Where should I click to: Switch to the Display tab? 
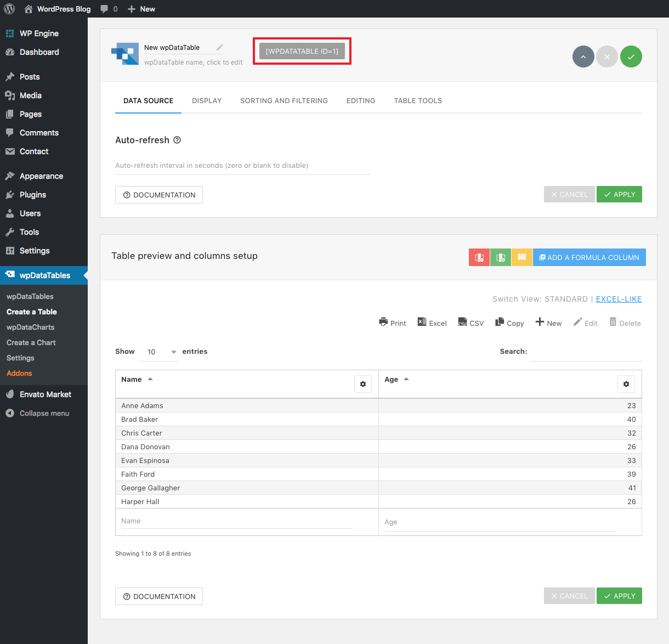pos(207,101)
